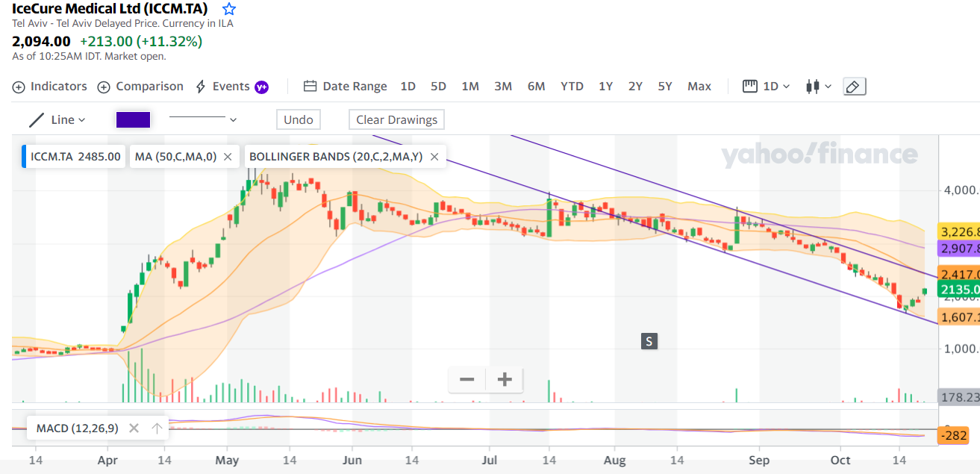Click the MACD (12,26,9) label
980x474 pixels.
77,428
